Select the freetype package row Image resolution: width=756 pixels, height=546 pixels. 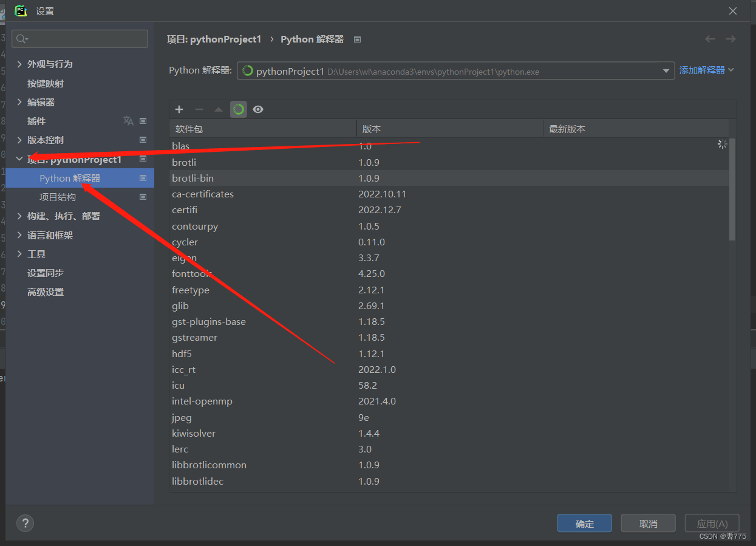[x=449, y=290]
